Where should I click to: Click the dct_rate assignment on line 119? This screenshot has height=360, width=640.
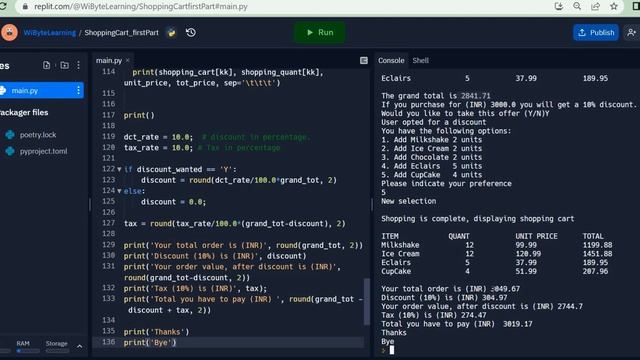(x=158, y=137)
